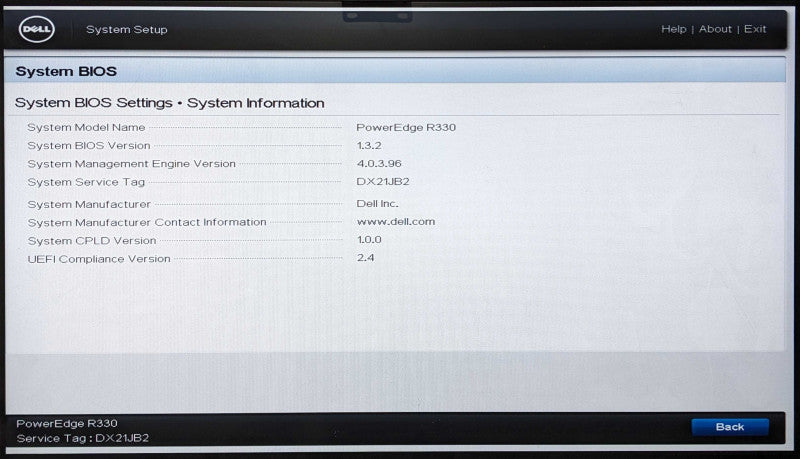Select the System Model Name label
800x459 pixels.
click(x=86, y=128)
